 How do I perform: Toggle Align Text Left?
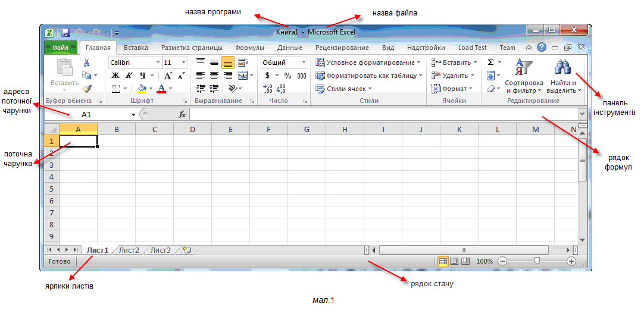tap(201, 76)
